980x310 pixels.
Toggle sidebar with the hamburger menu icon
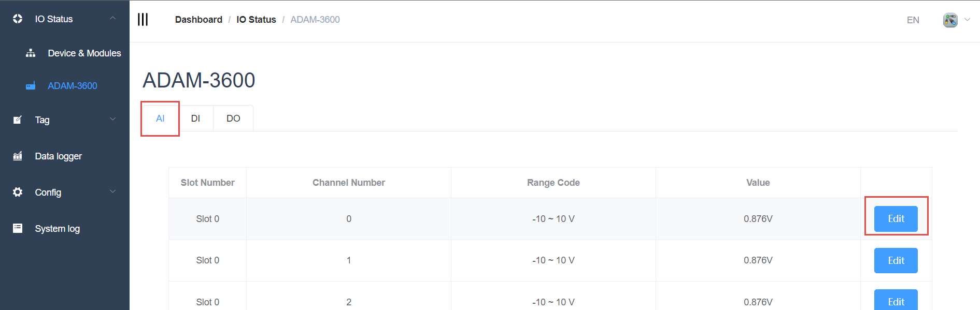(143, 20)
